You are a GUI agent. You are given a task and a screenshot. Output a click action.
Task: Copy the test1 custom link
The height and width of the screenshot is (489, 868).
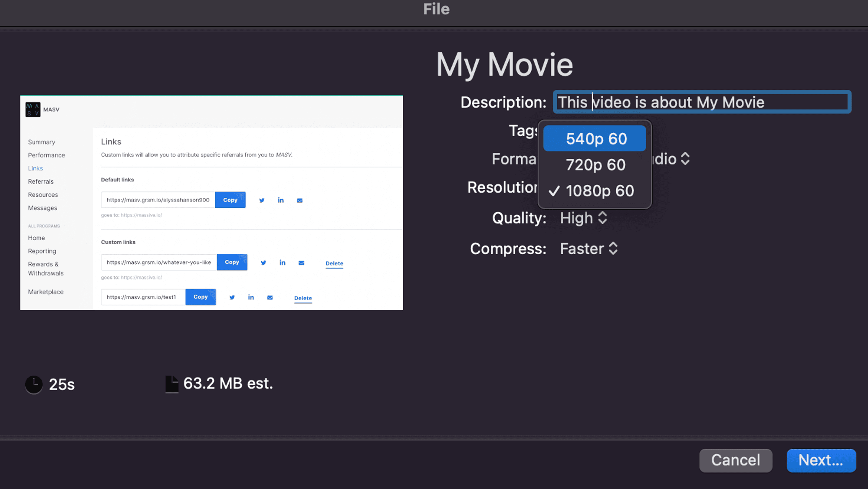(201, 297)
